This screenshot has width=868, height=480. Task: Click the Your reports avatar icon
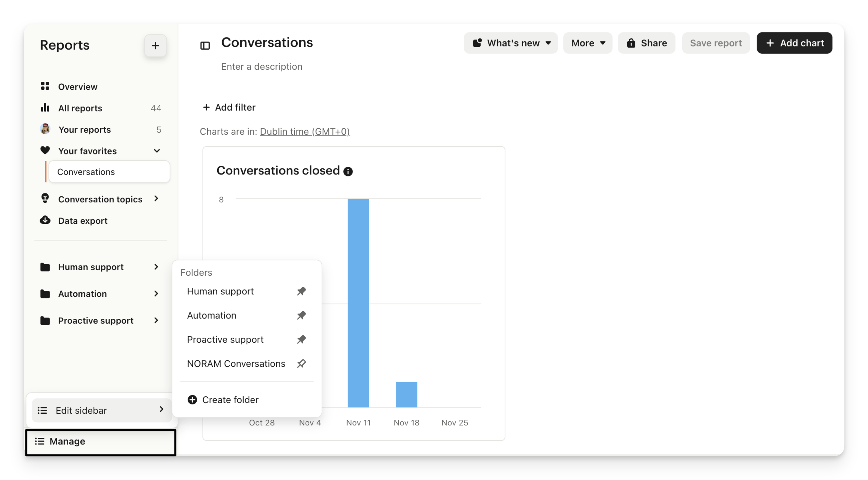(x=45, y=129)
